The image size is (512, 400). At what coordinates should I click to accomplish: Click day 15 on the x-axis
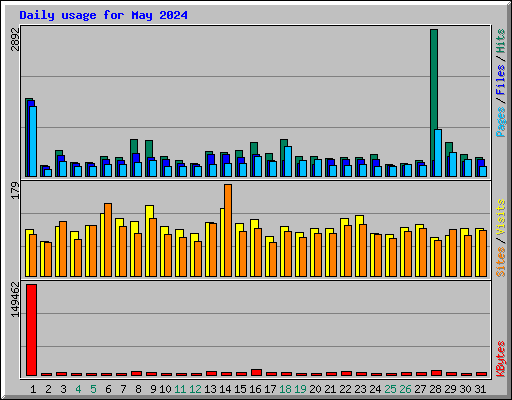pyautogui.click(x=240, y=389)
